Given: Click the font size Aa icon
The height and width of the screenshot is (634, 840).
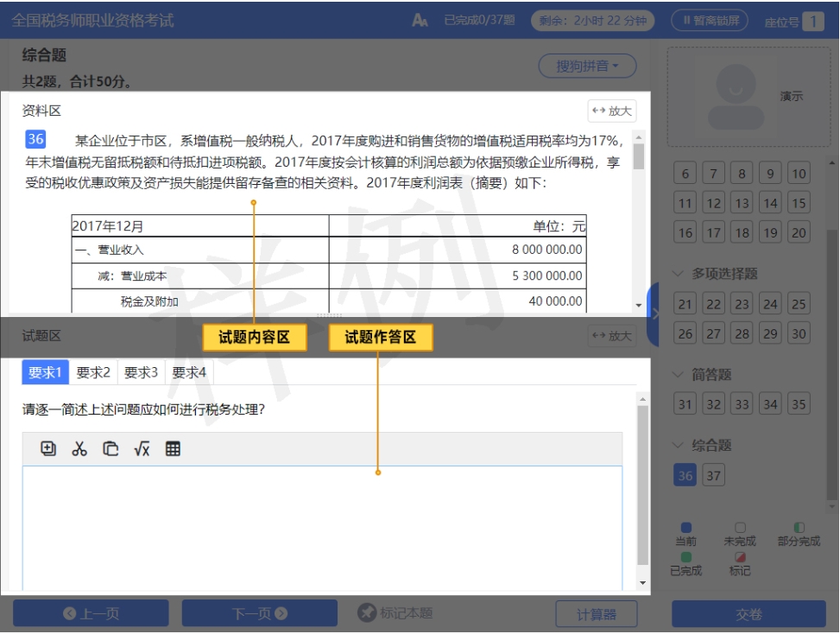Looking at the screenshot, I should point(420,21).
